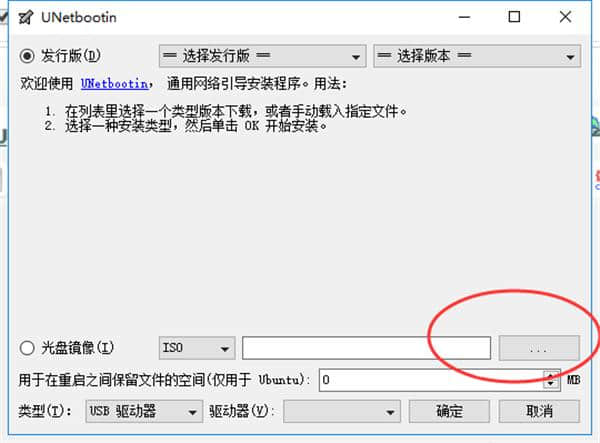The width and height of the screenshot is (600, 443).
Task: Click the disk image path text field
Action: [366, 348]
